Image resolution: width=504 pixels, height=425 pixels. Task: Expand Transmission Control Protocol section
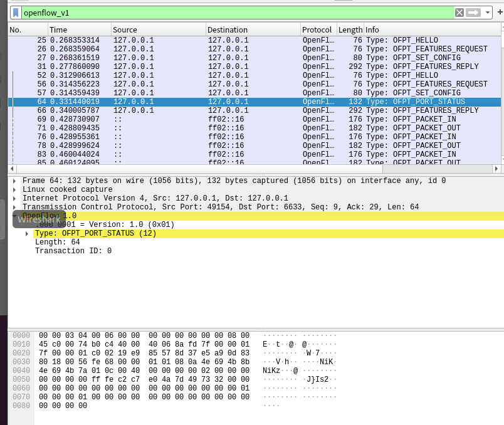click(14, 207)
